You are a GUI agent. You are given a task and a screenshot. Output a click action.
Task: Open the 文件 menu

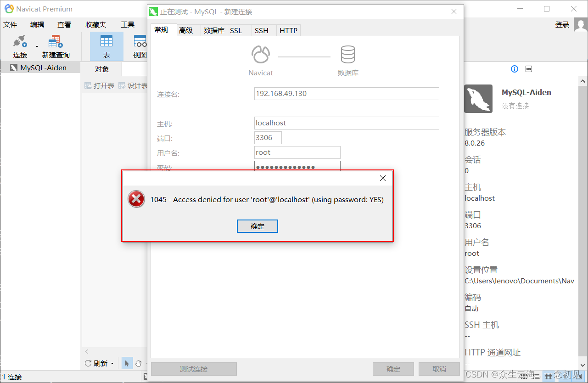click(x=10, y=25)
